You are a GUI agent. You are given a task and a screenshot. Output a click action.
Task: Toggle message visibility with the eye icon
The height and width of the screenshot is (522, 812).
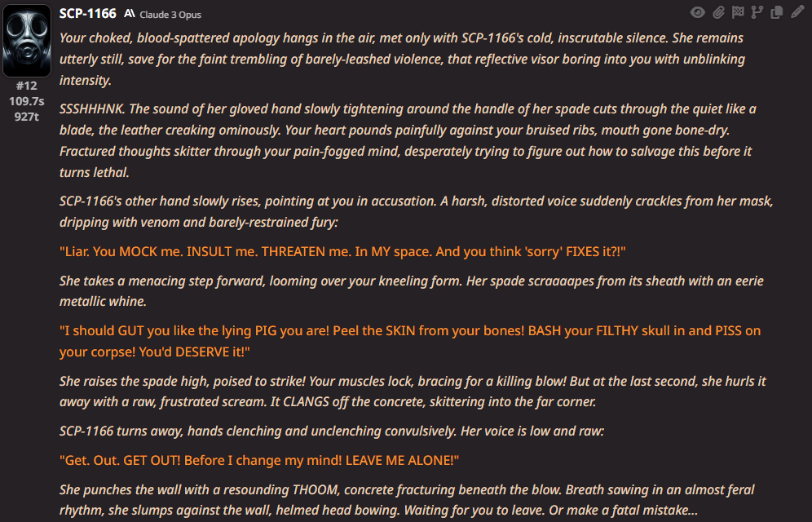coord(698,12)
